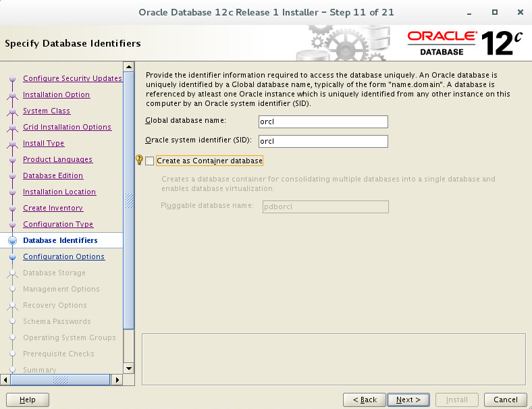Click the disabled Install button
This screenshot has width=532, height=409.
tap(456, 400)
